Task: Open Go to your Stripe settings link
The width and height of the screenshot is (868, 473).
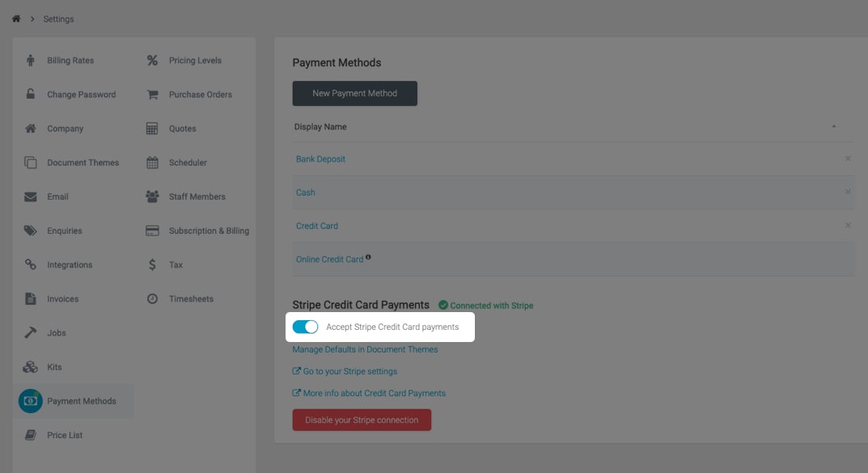Action: [x=345, y=371]
